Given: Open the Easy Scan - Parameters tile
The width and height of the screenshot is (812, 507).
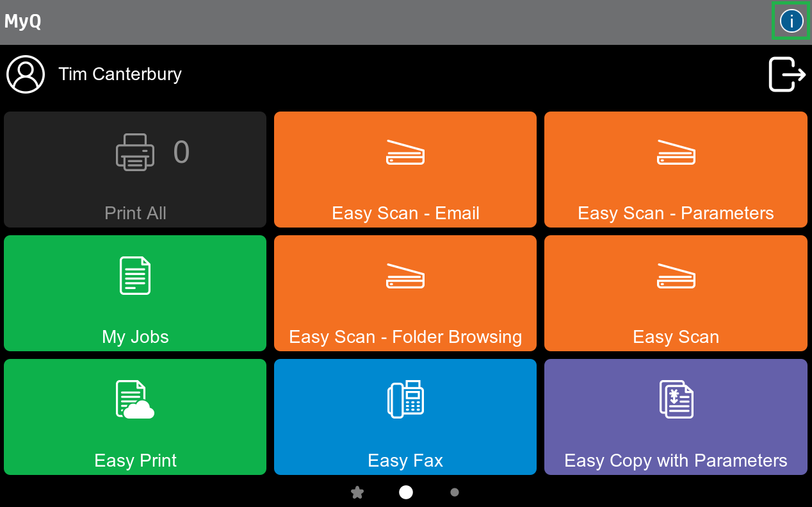Looking at the screenshot, I should click(676, 170).
